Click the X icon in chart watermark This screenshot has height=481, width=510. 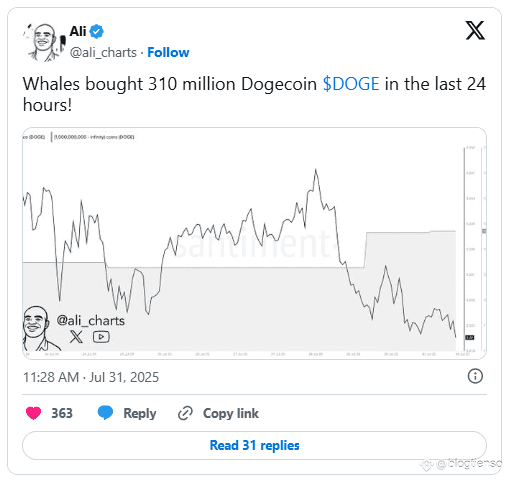click(76, 337)
